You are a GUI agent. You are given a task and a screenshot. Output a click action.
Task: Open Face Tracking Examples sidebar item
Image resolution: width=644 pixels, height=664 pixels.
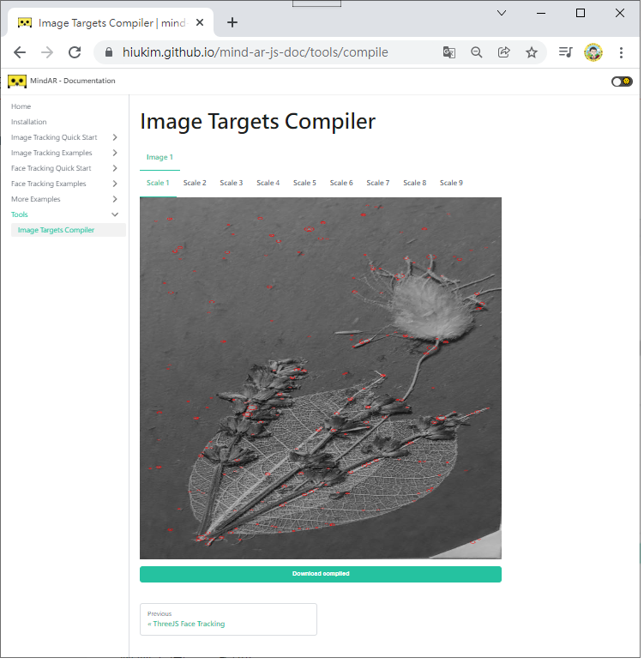(x=49, y=184)
